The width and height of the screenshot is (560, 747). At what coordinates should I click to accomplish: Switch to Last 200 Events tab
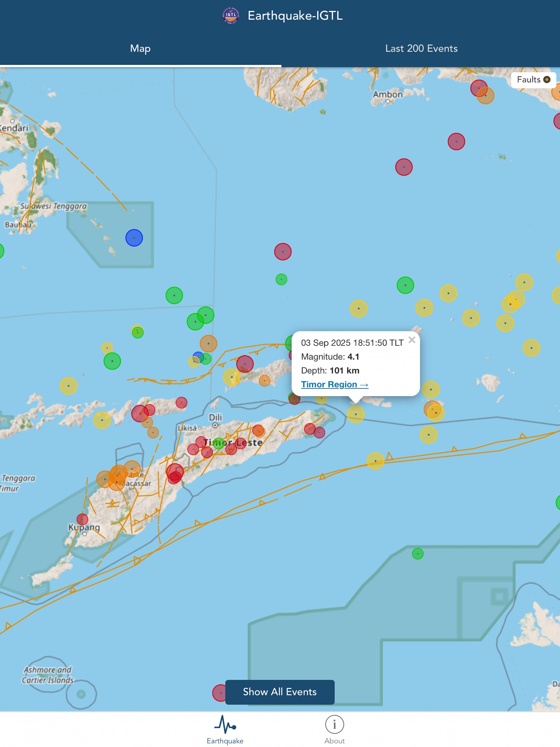421,49
